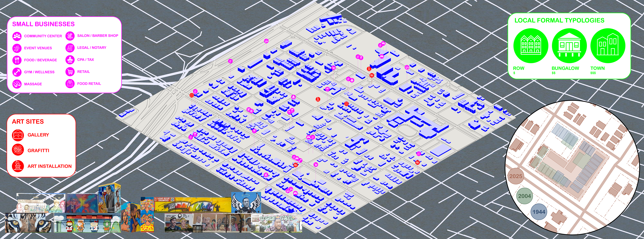
Task: Open the tiger eyes mural photo
Action: pos(28,223)
